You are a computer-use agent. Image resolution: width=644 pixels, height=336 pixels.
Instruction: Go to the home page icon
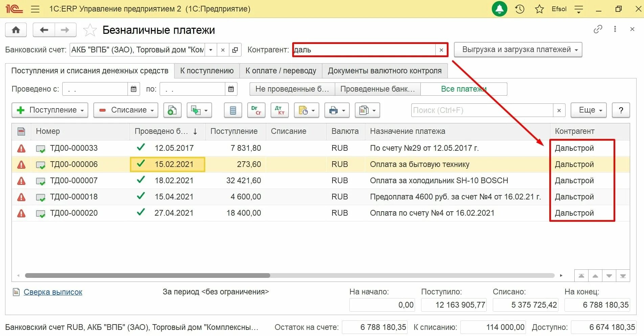coord(16,30)
